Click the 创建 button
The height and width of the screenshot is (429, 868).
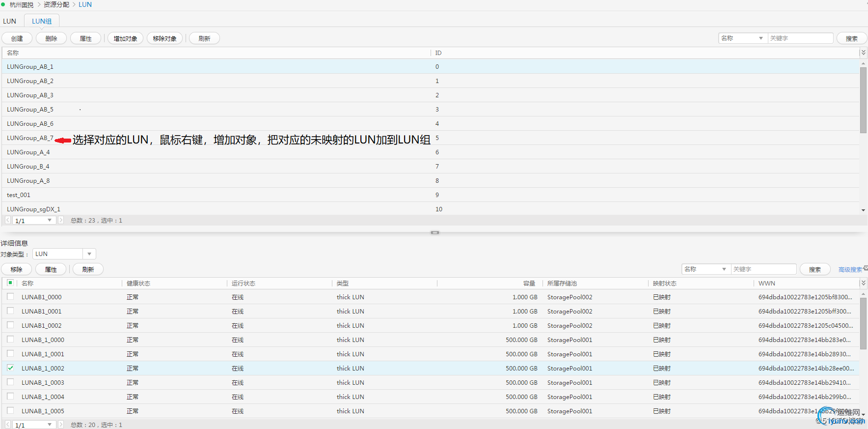(17, 38)
